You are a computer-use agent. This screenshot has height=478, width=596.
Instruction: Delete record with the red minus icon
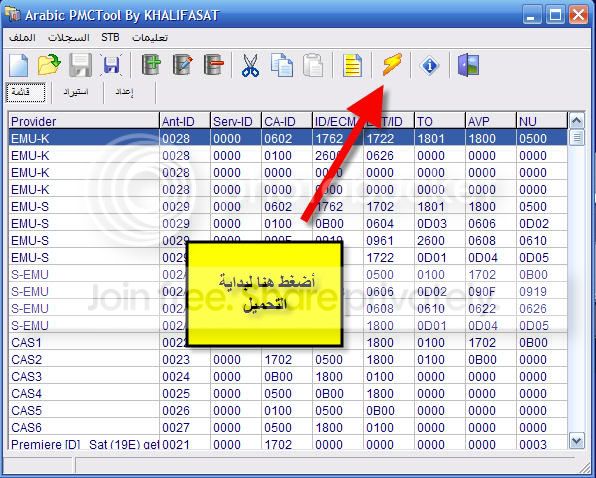pyautogui.click(x=214, y=65)
